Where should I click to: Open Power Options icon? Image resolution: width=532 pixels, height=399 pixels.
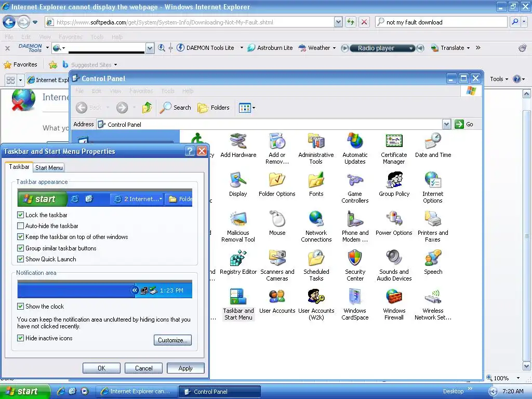(394, 223)
